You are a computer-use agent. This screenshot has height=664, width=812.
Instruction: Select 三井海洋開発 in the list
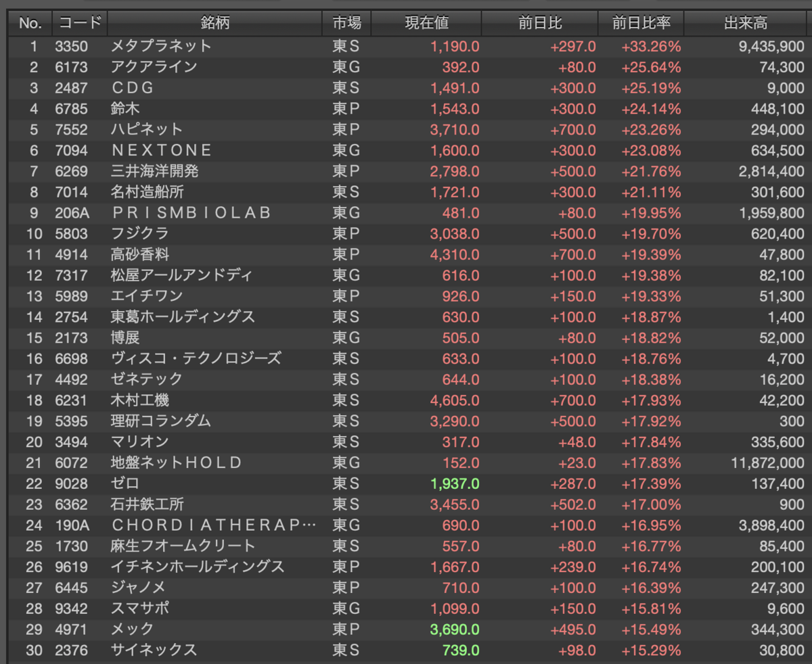[x=154, y=172]
